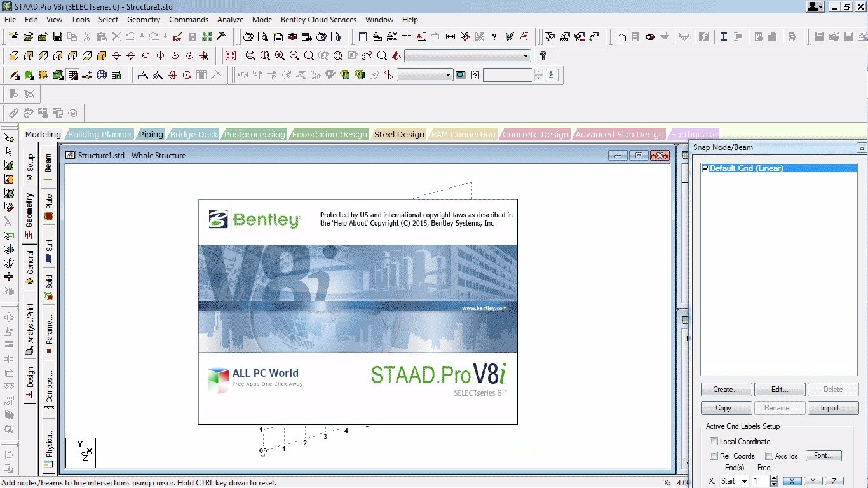868x488 pixels.
Task: Open Print Preview magnifier-page icon
Action: (x=263, y=36)
